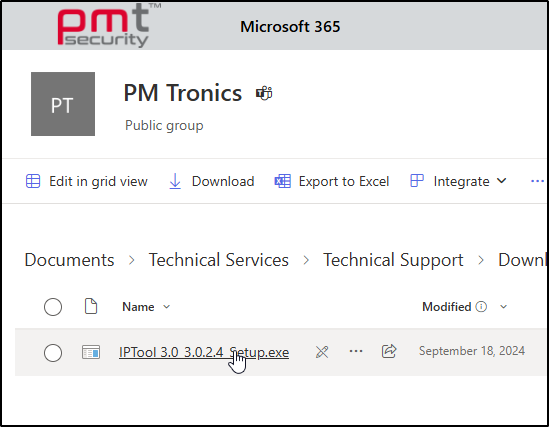Click the Download arrow icon
Screen dimensions: 549x427
175,181
